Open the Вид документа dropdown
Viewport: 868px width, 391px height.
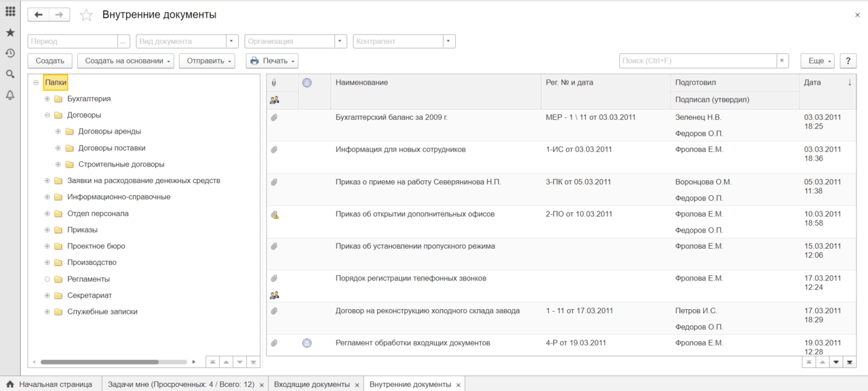[232, 41]
